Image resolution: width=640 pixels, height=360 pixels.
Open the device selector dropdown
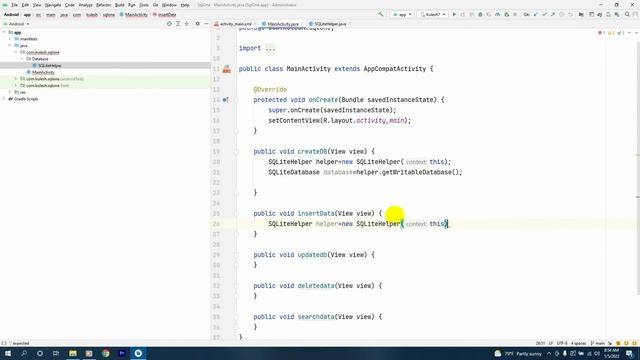433,14
